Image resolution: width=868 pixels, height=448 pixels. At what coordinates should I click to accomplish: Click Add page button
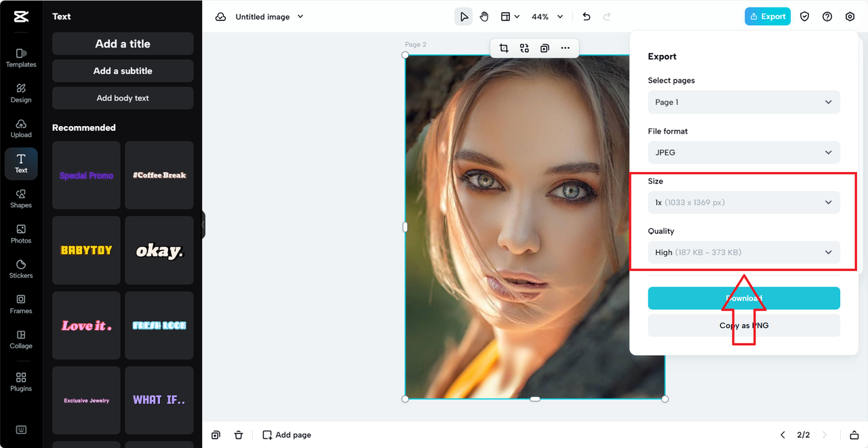[287, 435]
